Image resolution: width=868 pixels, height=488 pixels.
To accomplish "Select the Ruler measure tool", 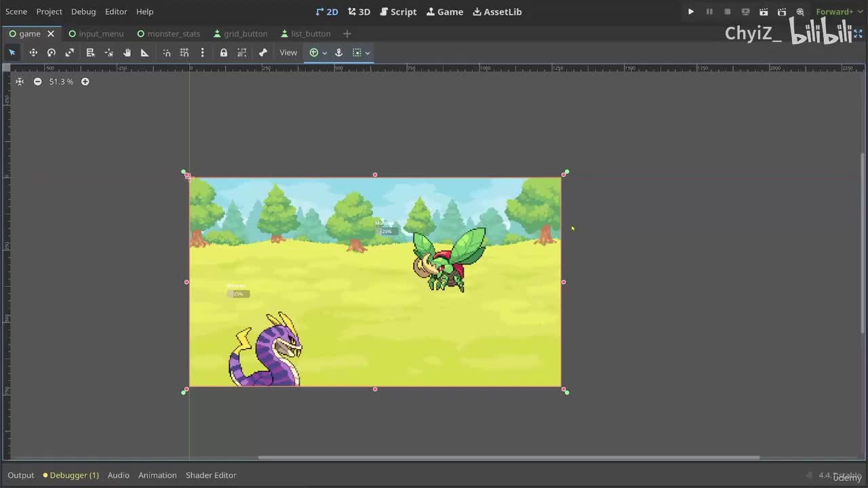I will tap(144, 53).
